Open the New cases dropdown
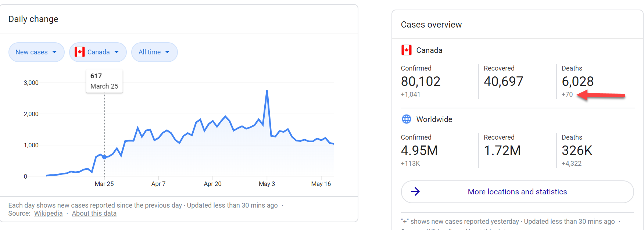The image size is (644, 230). (36, 52)
